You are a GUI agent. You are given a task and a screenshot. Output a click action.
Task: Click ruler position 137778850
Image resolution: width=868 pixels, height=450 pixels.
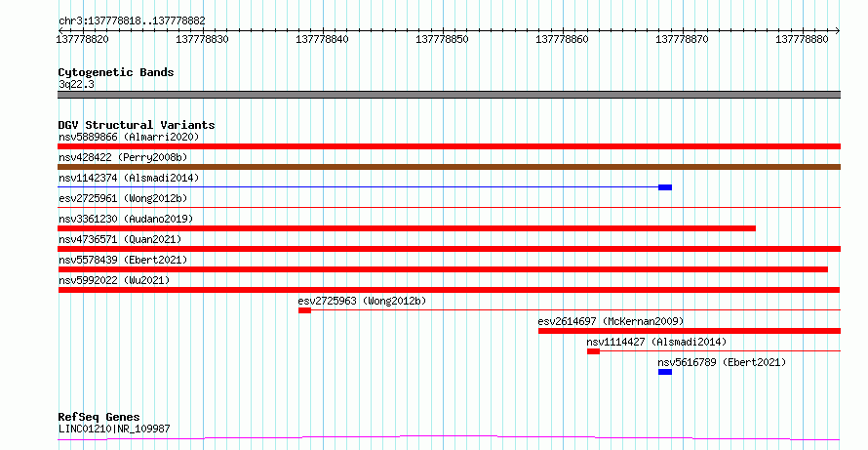pos(443,39)
